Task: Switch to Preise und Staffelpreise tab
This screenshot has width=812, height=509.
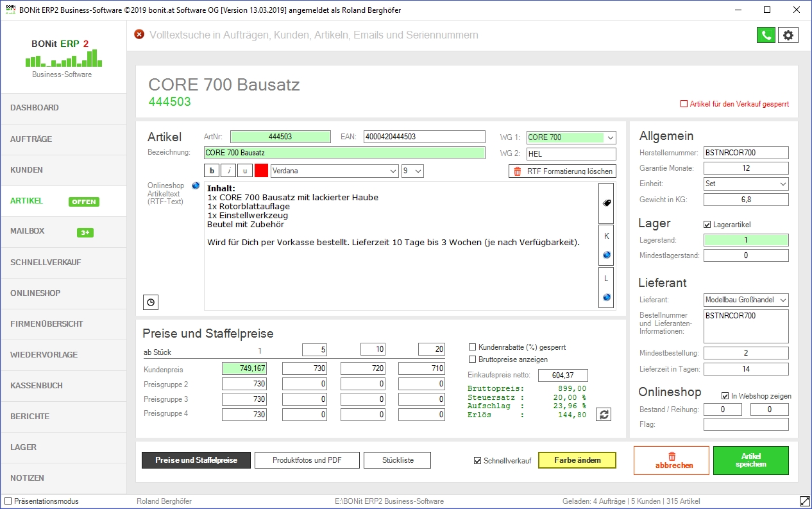Action: pyautogui.click(x=196, y=460)
